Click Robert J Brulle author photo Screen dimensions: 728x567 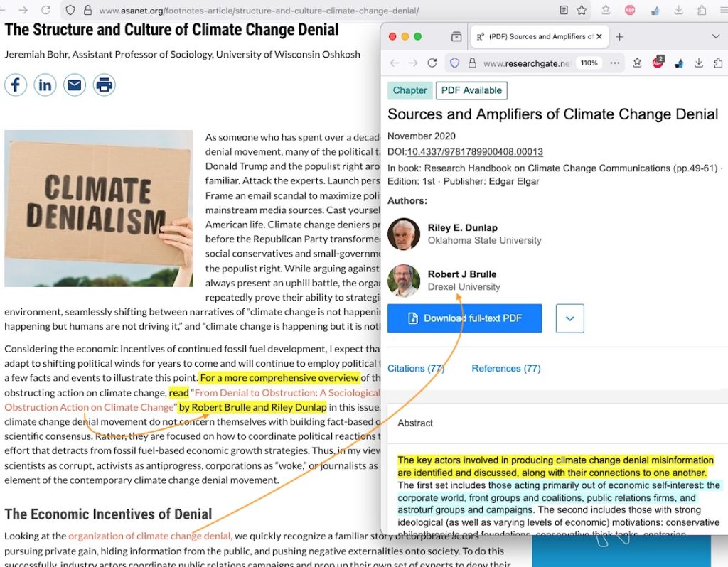(x=404, y=281)
